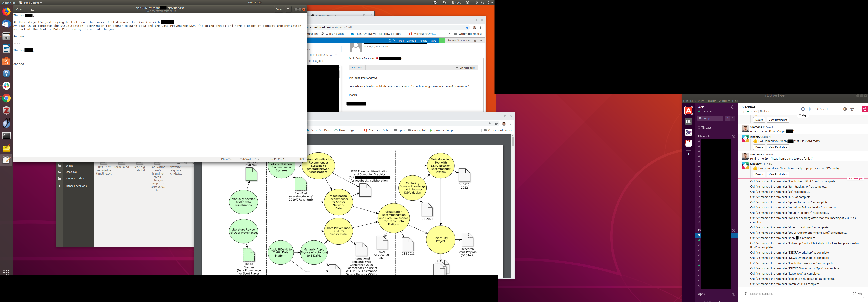The height and width of the screenshot is (302, 868).
Task: Click the Slack conversation settings gear
Action: [809, 109]
